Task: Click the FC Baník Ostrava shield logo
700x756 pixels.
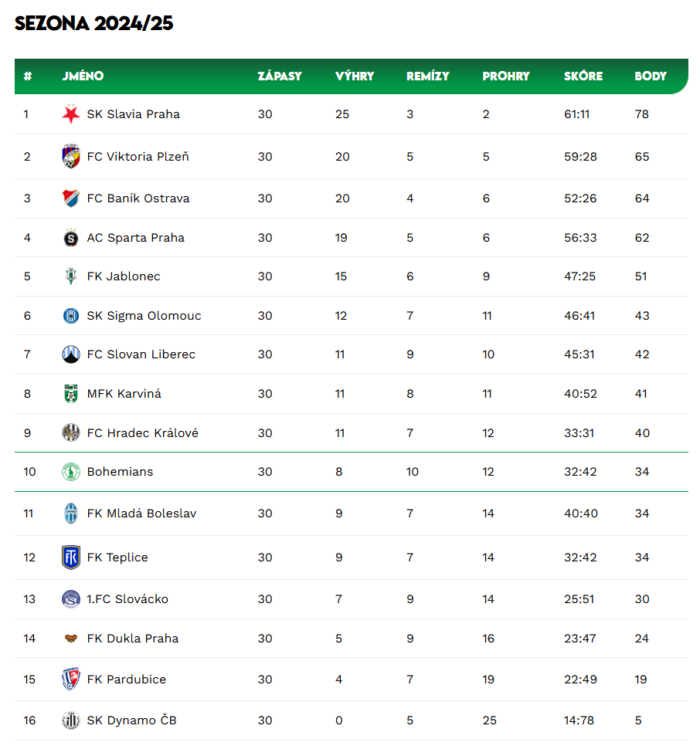Action: 71,198
